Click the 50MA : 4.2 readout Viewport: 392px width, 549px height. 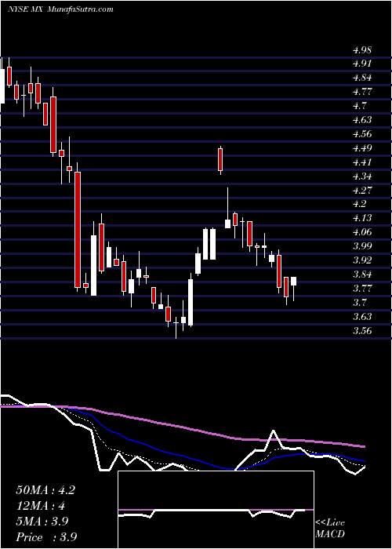point(45,490)
